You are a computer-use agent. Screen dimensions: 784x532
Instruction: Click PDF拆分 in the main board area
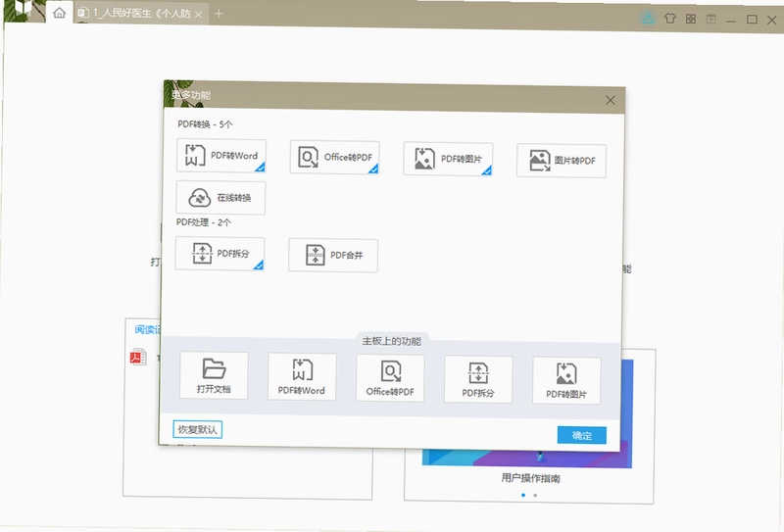(x=478, y=379)
